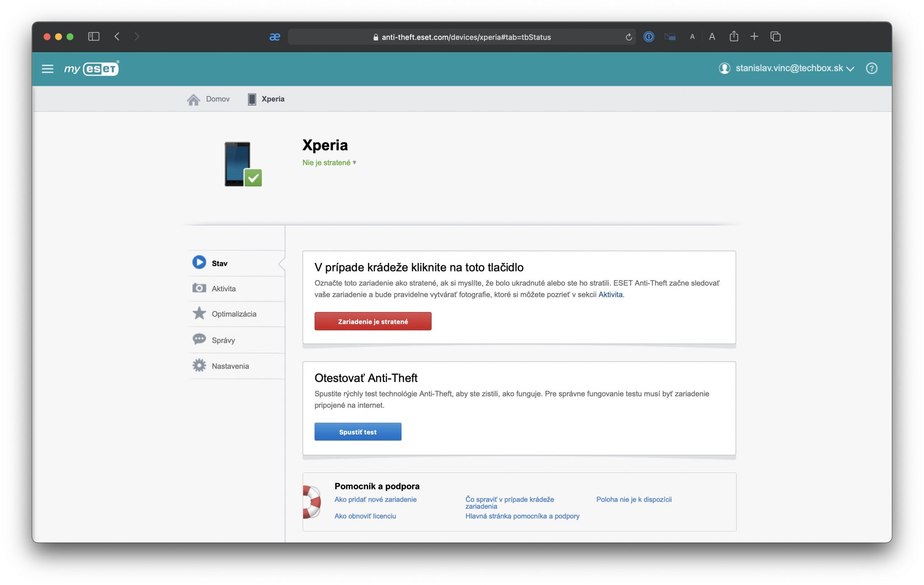The height and width of the screenshot is (585, 924).
Task: Click 'Pomocník a podpora' heading
Action: tap(377, 486)
